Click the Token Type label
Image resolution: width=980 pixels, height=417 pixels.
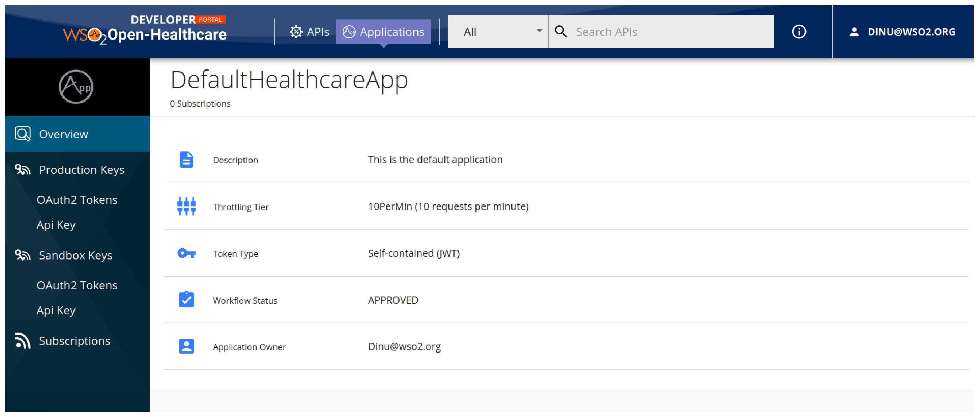[x=235, y=254]
